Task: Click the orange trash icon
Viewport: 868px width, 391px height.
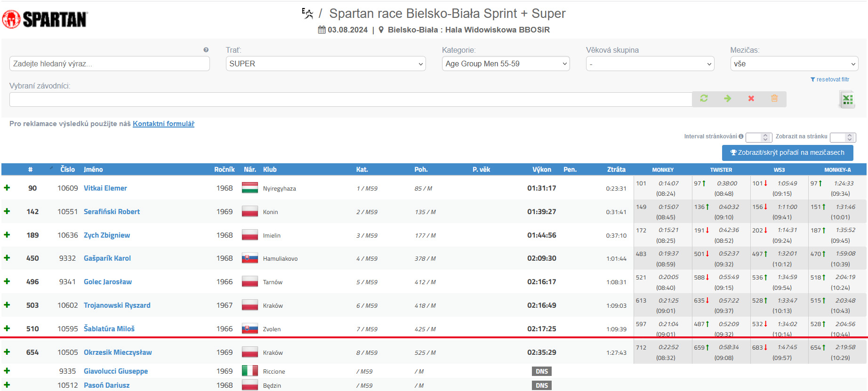Action: 774,98
